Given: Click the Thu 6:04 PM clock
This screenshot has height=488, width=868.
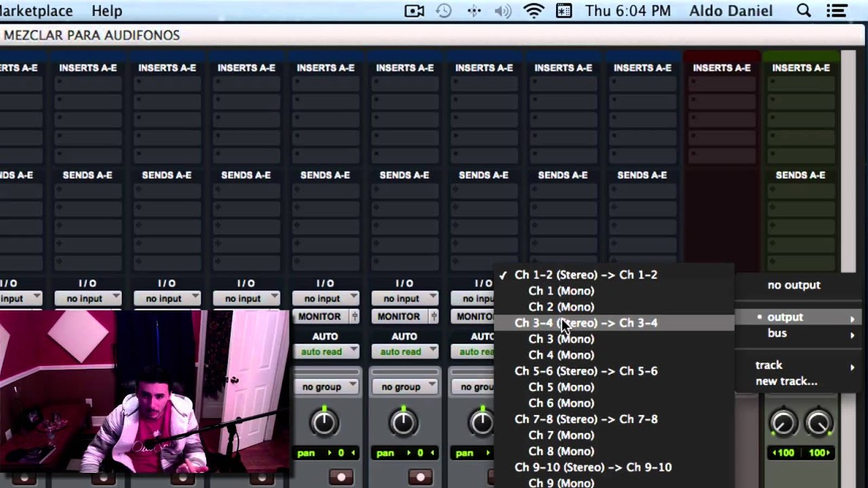Looking at the screenshot, I should pos(628,11).
